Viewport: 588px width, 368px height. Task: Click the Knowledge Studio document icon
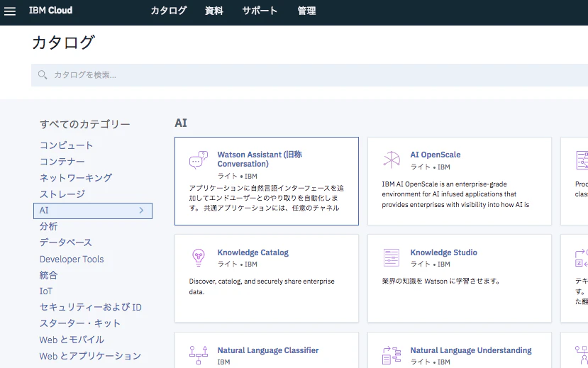click(392, 258)
